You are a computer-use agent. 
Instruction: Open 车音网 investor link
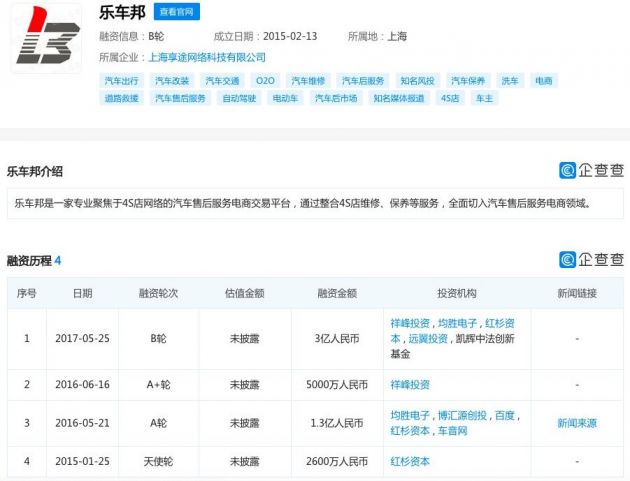(x=452, y=431)
